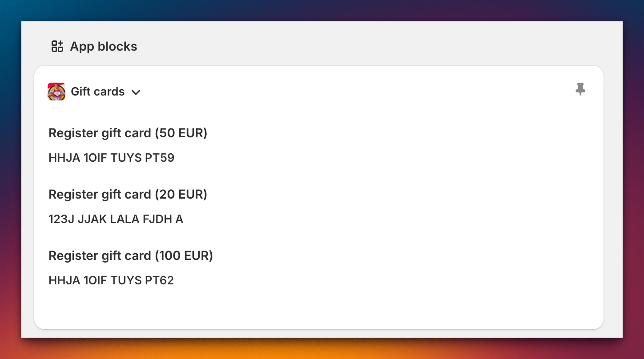Expand the Gift cards dropdown chevron

click(136, 92)
